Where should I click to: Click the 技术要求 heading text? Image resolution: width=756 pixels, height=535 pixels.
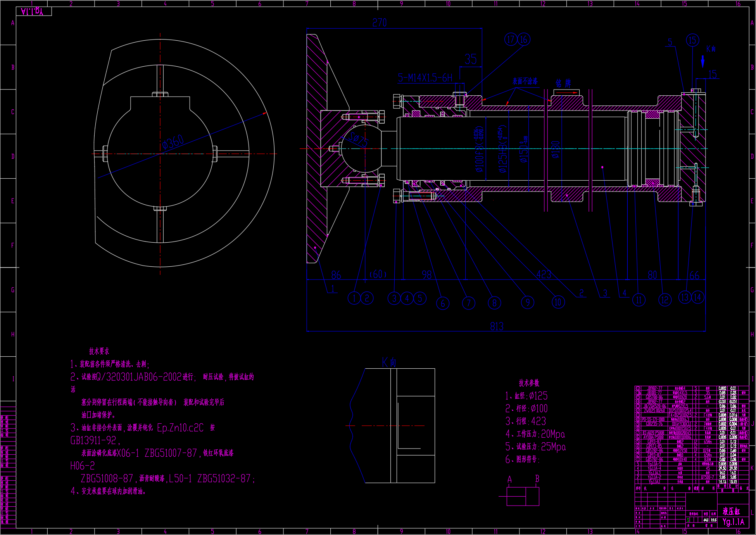click(x=99, y=351)
